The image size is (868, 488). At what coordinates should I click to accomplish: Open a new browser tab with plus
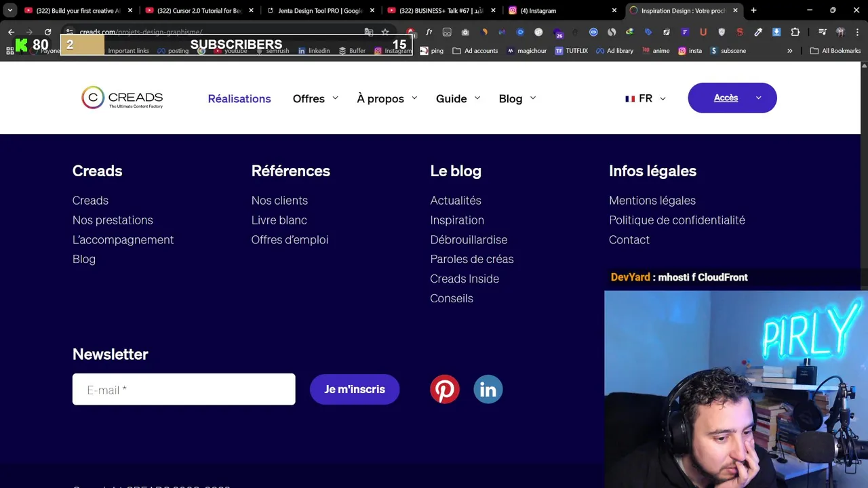click(753, 10)
